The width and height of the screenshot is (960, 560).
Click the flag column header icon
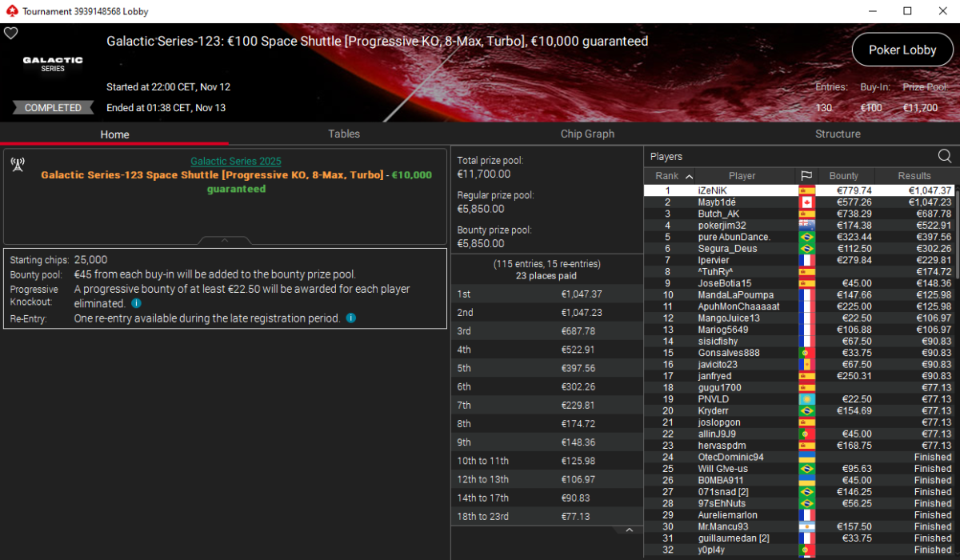coord(806,176)
